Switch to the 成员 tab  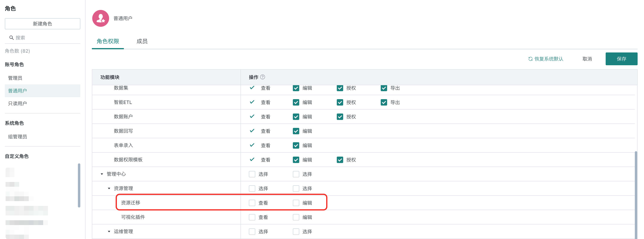point(142,41)
